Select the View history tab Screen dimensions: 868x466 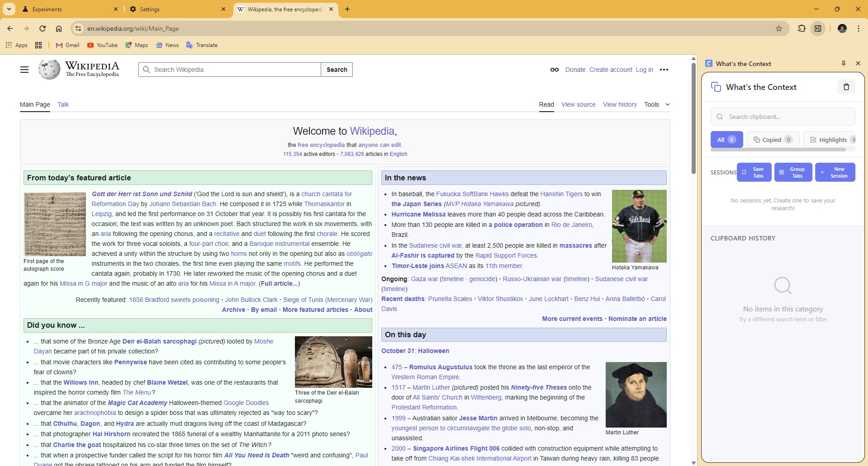[x=620, y=104]
